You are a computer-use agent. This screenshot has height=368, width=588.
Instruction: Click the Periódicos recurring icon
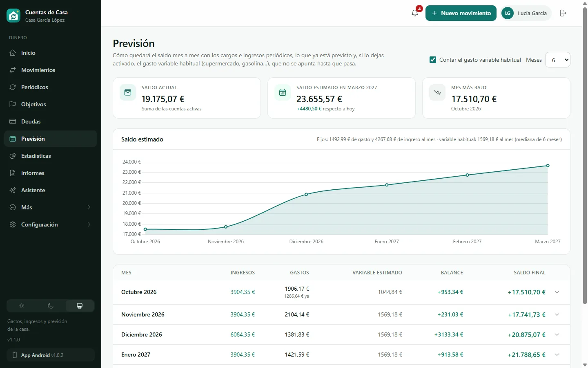(x=13, y=87)
